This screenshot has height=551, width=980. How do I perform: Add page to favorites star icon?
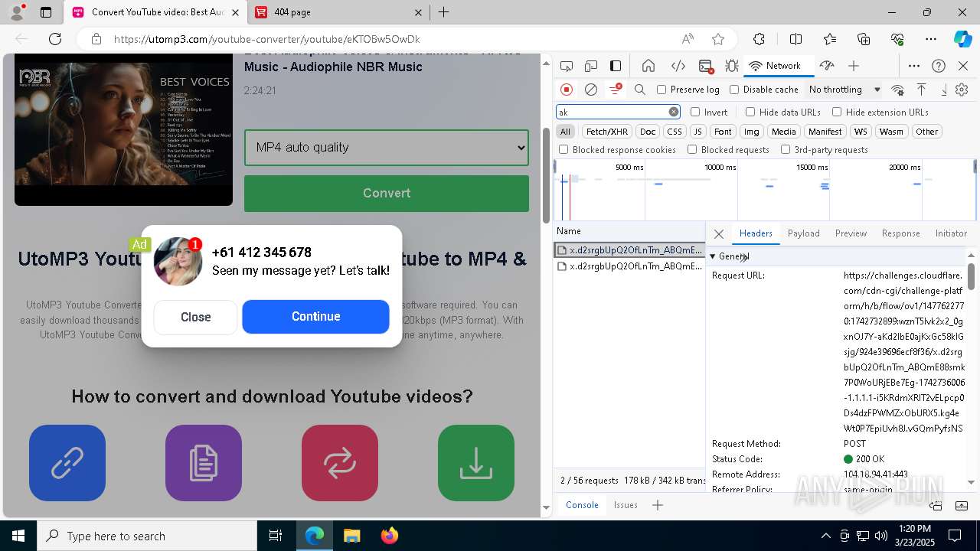pos(717,39)
